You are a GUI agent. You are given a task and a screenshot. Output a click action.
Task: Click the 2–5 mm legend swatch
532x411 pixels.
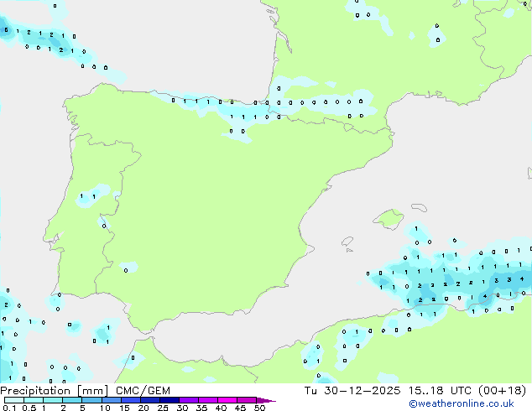72,400
